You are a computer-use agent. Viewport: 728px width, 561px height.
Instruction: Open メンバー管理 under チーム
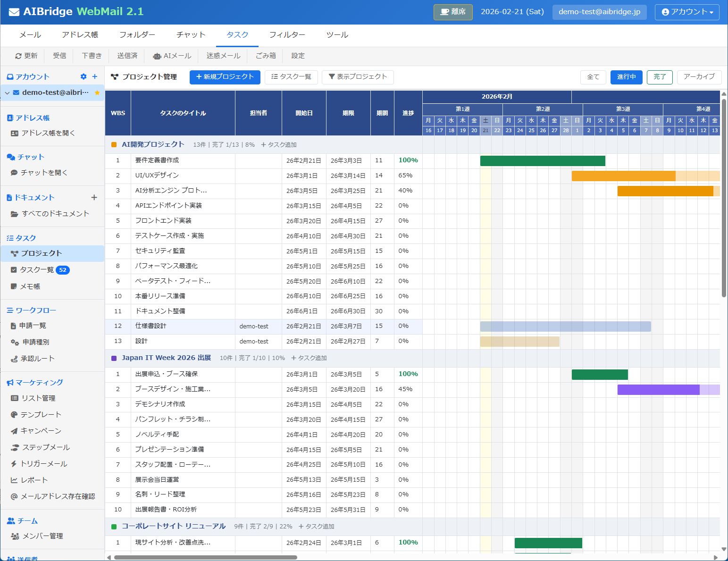pos(42,536)
